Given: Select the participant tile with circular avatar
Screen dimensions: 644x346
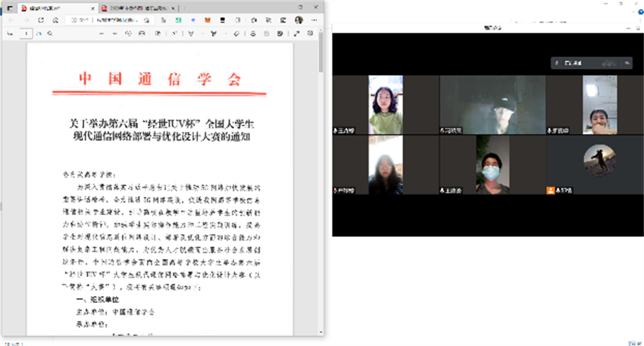Looking at the screenshot, I should pos(595,165).
